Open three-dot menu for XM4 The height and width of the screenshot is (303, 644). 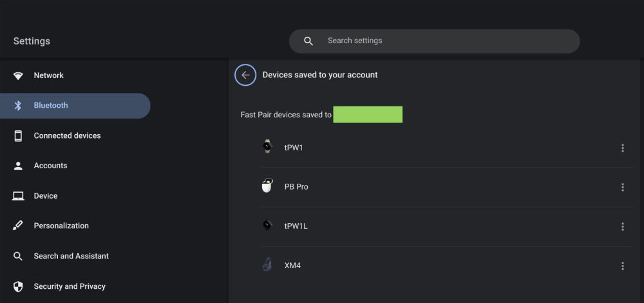click(x=622, y=266)
